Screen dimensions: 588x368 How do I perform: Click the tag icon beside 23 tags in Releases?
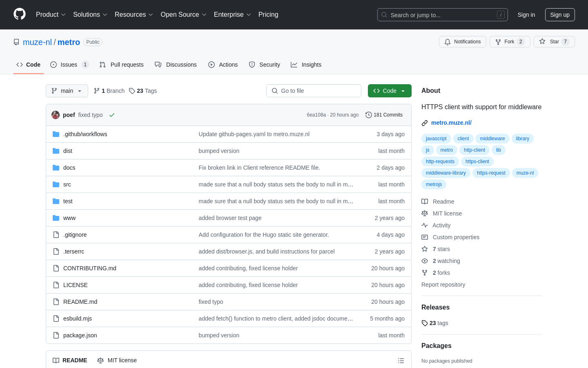pyautogui.click(x=425, y=323)
